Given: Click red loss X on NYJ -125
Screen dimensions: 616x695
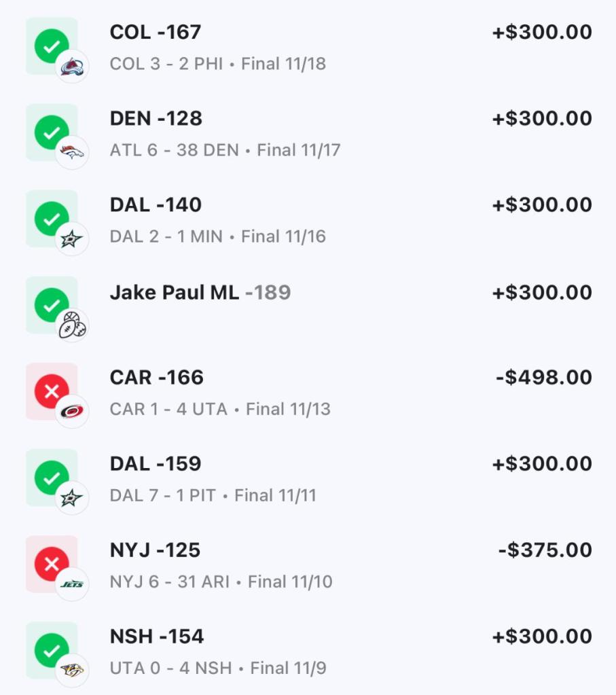Looking at the screenshot, I should 51,564.
